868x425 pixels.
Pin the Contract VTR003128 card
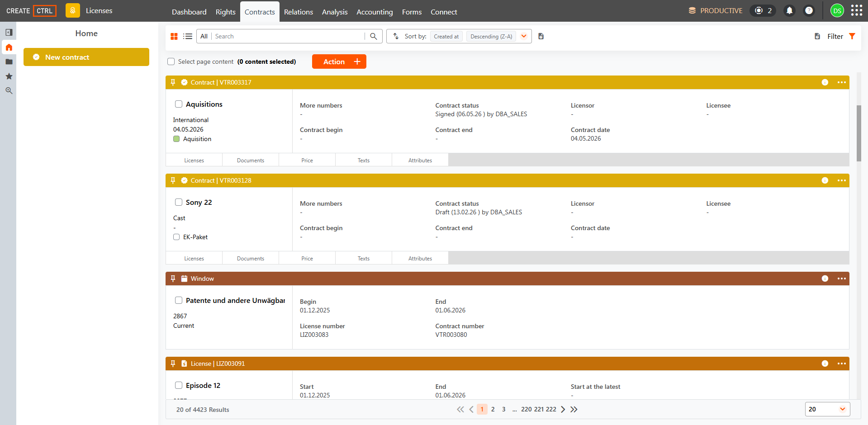(x=173, y=180)
